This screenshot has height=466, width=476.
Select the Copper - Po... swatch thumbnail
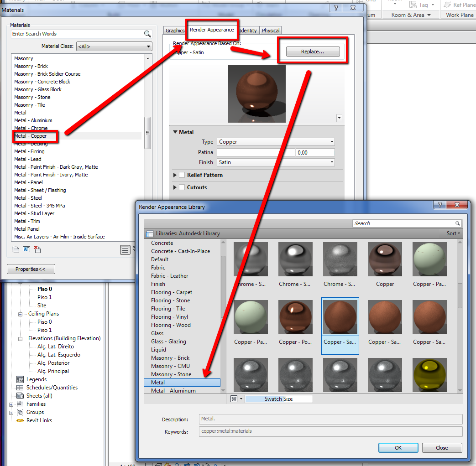[x=295, y=317]
